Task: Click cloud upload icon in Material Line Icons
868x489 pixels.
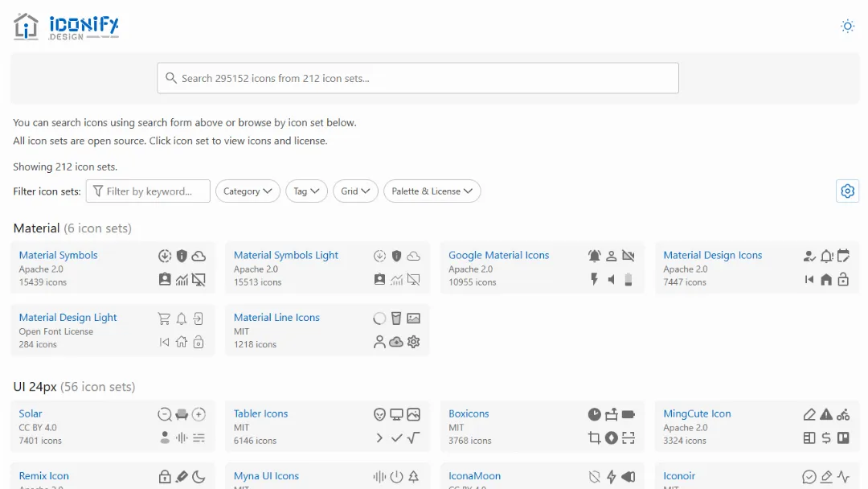Action: pyautogui.click(x=396, y=343)
